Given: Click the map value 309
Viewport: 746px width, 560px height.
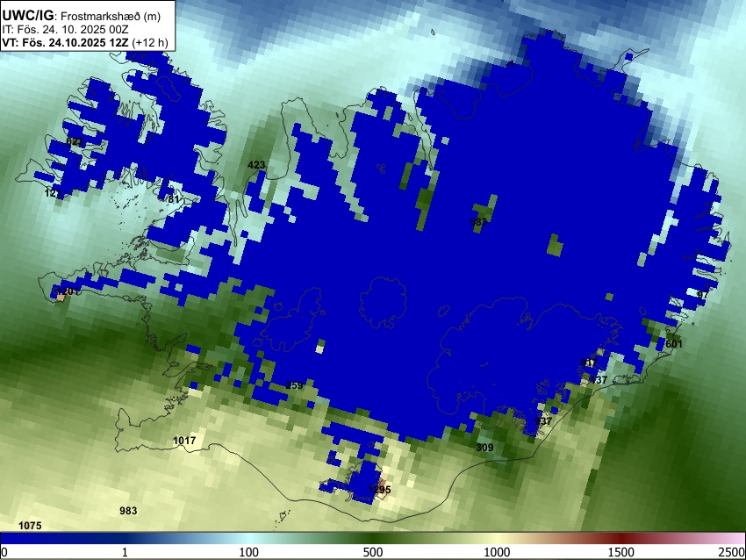Looking at the screenshot, I should pyautogui.click(x=484, y=448).
